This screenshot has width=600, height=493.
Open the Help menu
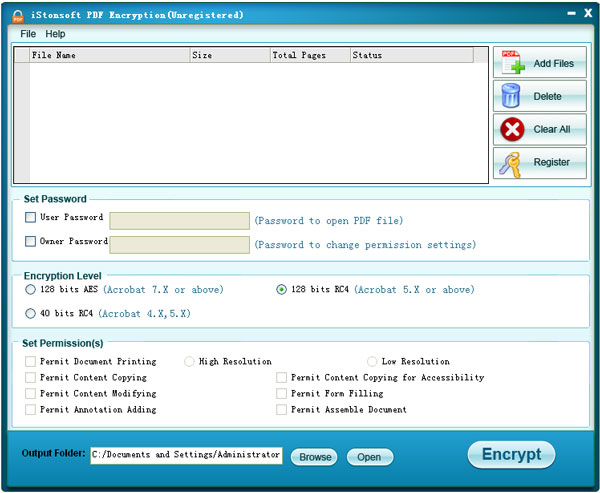tap(55, 34)
